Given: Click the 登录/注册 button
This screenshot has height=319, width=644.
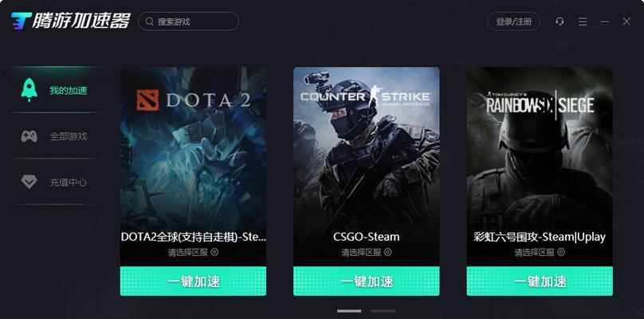Looking at the screenshot, I should coord(514,22).
